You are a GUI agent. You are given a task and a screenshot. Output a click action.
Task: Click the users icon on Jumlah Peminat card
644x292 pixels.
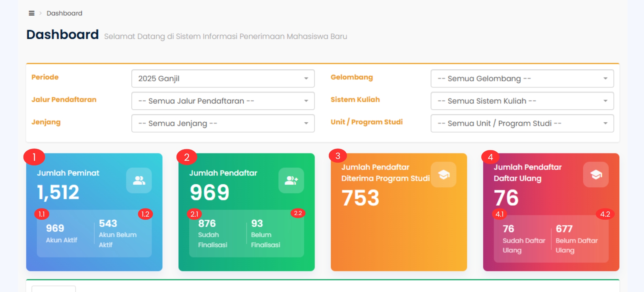139,180
